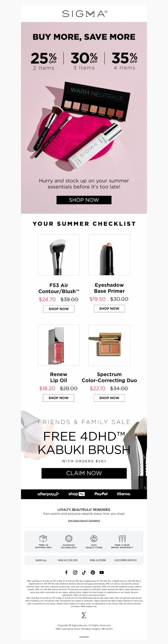This screenshot has width=168, height=644.
Task: Click the 100% Cruelty-Free bunny icon
Action: (94, 538)
